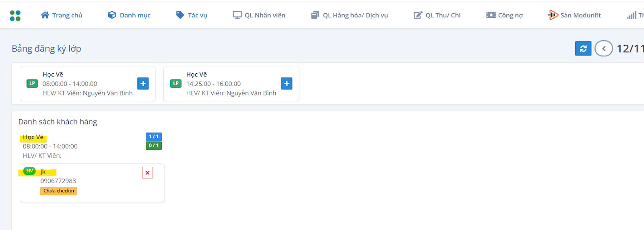Open the QL Nhân viên menu

coord(259,15)
